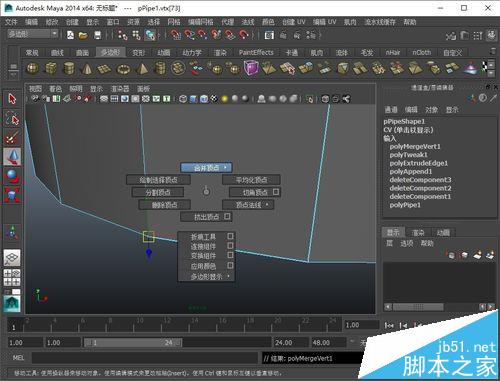Select the Move tool in toolbox
This screenshot has height=381, width=500.
(x=12, y=157)
